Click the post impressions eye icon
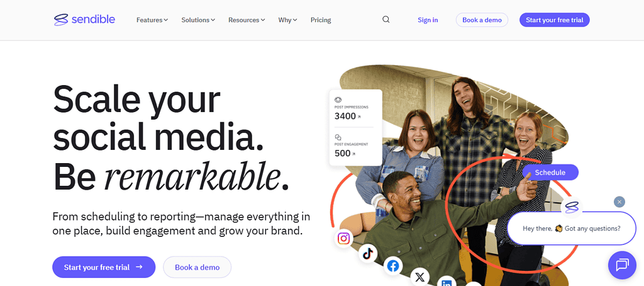This screenshot has height=286, width=644. (338, 100)
